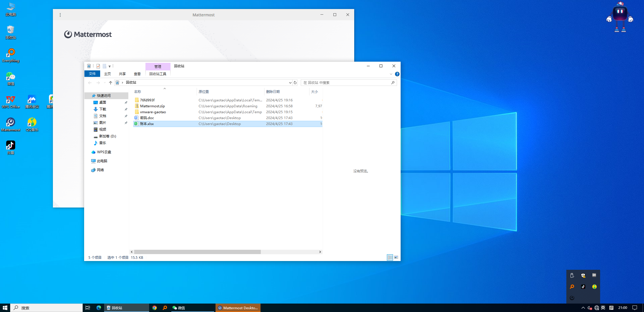This screenshot has height=312, width=644.
Task: Click the search box in 回收站
Action: 346,83
